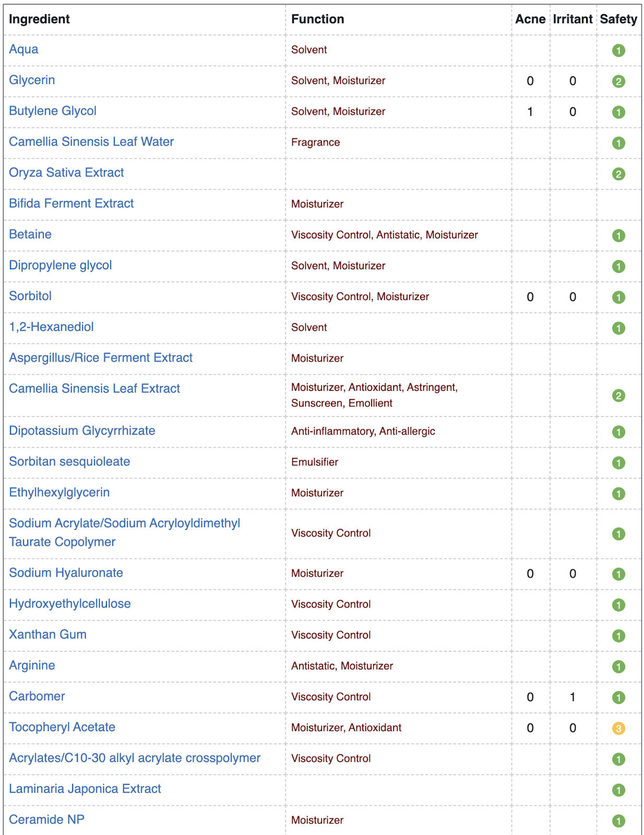Screen dimensions: 644x835
Task: Click Camellia Sinensis Leaf Extract safety badge
Action: (618, 396)
